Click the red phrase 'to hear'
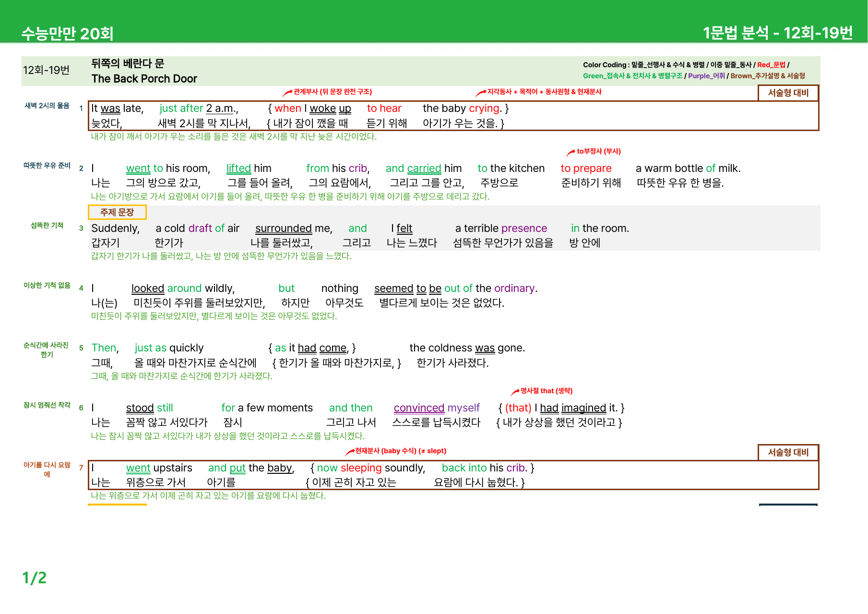The height and width of the screenshot is (614, 868). tap(384, 108)
